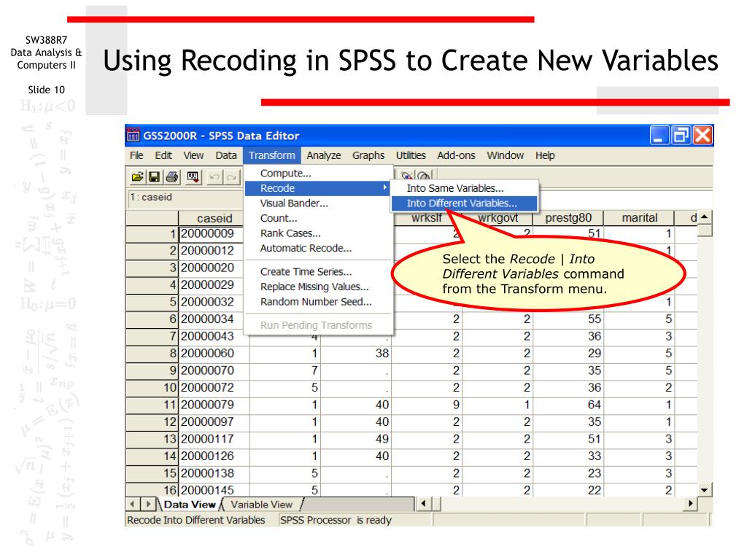Click the sheet tab scroll-right arrow
Viewport: 747px width, 560px height.
tap(148, 504)
